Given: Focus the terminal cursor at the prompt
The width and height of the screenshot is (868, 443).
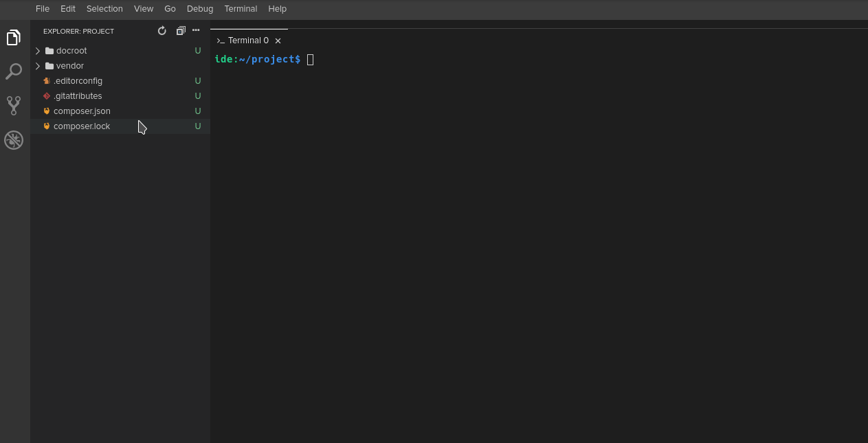Looking at the screenshot, I should pyautogui.click(x=311, y=60).
